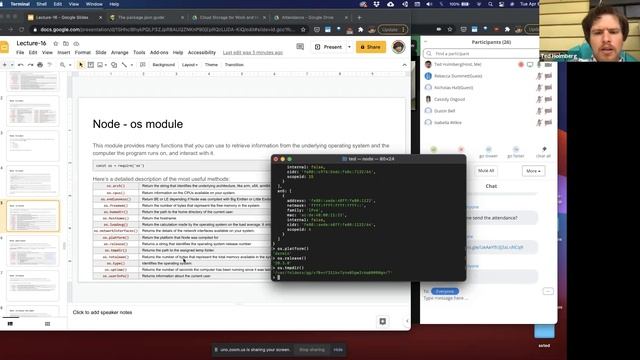Viewport: 640px width, 360px height.
Task: Open comment history icon in Slides header
Action: click(x=300, y=47)
